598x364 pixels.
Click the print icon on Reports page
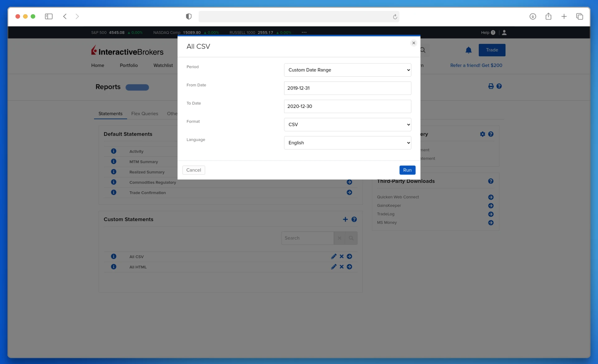click(491, 86)
